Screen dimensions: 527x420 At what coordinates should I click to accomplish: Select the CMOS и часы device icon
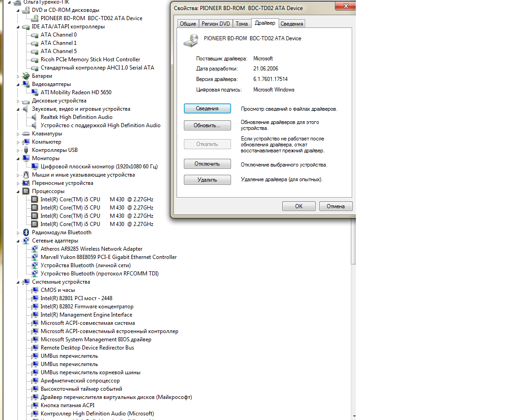coord(35,290)
